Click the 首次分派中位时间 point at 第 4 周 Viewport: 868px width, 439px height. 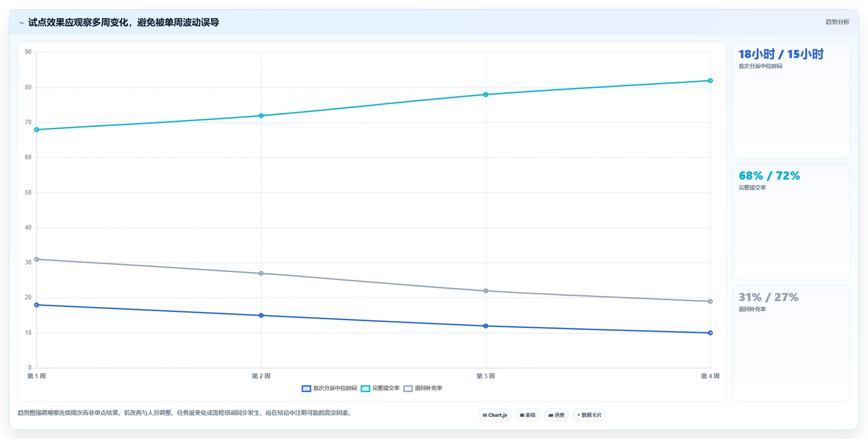click(x=710, y=333)
